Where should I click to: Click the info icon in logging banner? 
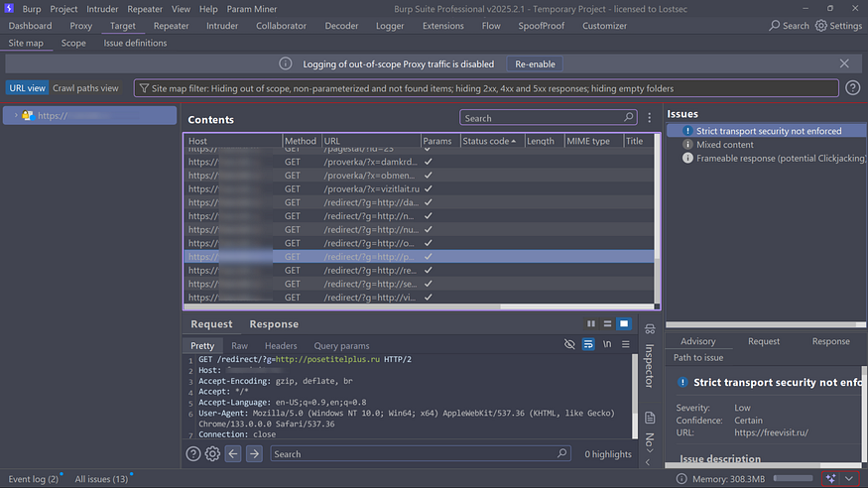(x=285, y=63)
